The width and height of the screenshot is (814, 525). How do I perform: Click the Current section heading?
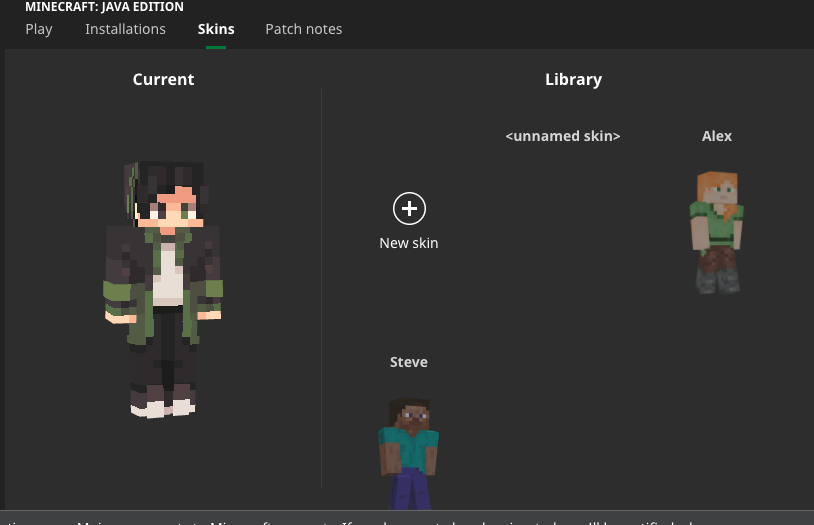(x=163, y=79)
